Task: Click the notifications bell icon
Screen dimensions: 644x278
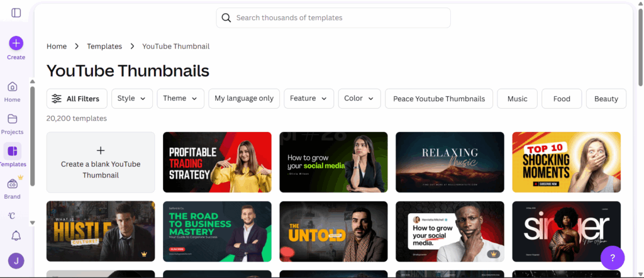Action: coord(13,235)
